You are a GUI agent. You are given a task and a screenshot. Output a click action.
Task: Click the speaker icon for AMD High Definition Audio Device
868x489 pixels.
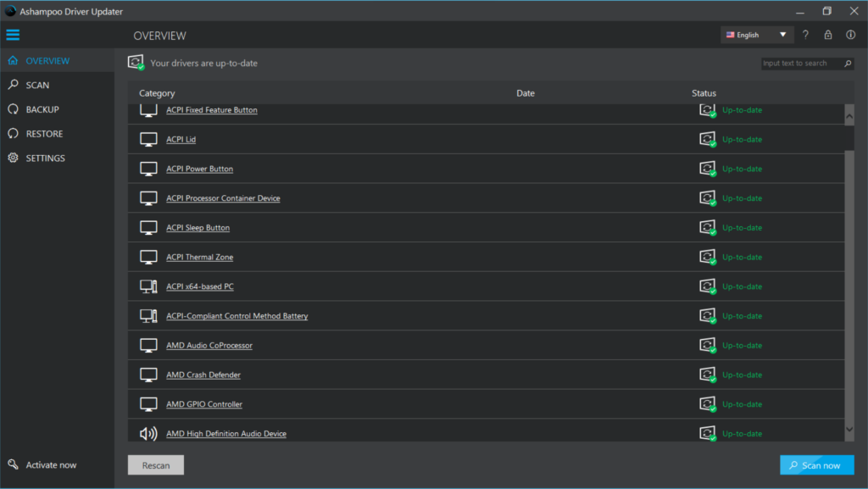click(x=148, y=434)
